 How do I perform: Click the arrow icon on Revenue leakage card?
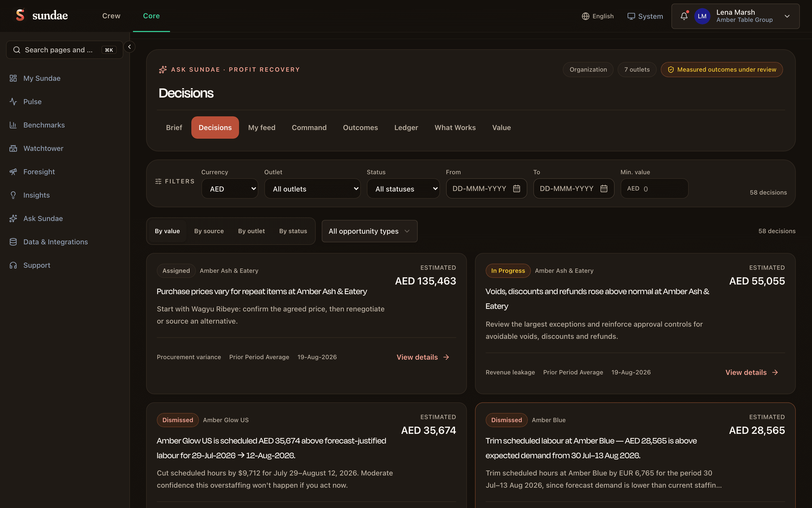[x=775, y=372]
